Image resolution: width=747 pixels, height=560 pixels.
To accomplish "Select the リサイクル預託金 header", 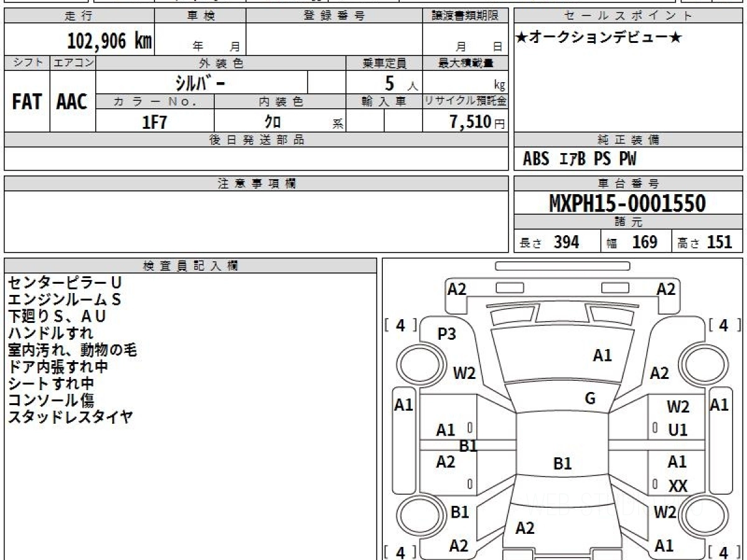I will 466,101.
